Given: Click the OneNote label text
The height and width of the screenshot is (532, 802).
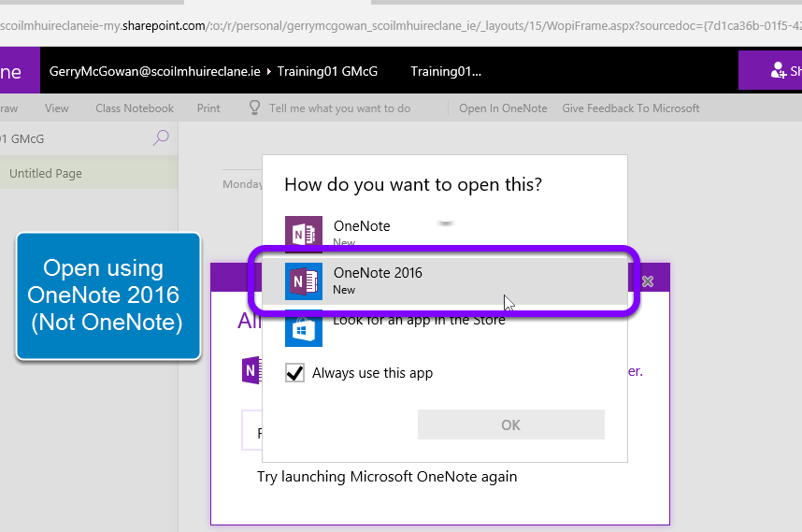Looking at the screenshot, I should pos(362,225).
